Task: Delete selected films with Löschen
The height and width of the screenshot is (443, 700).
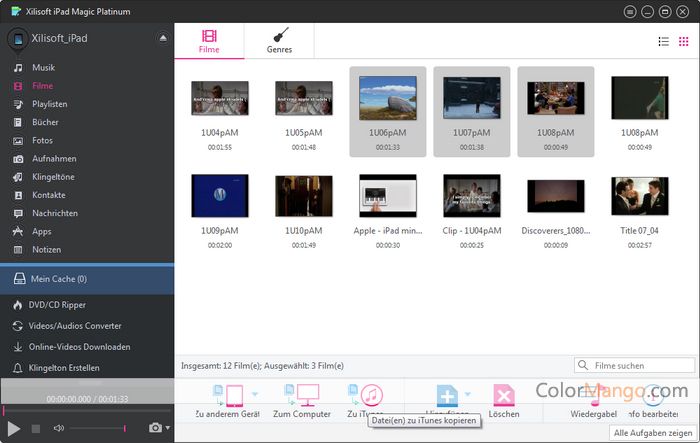Action: [x=504, y=401]
